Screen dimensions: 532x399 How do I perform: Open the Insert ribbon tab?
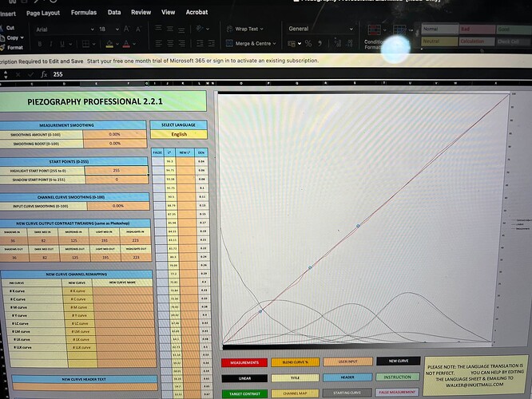(8, 14)
